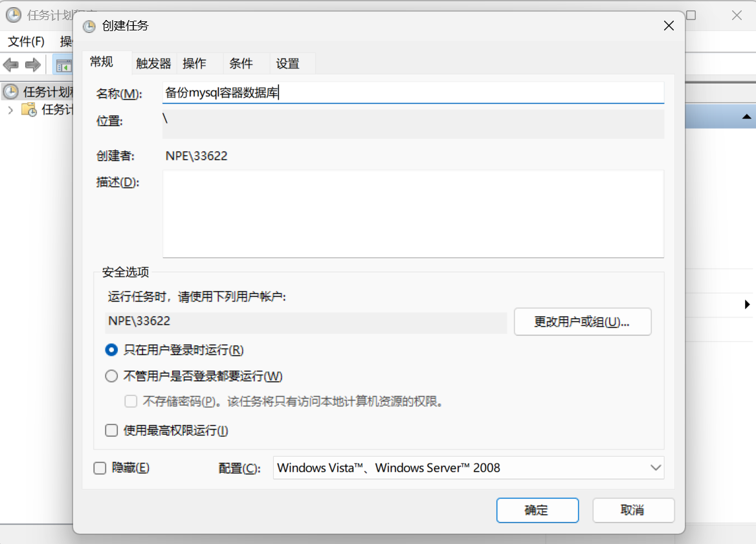
Task: Switch to the 触发器 tab
Action: (153, 63)
